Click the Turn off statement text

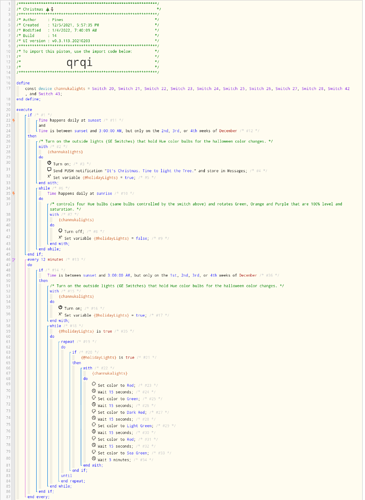point(74,231)
